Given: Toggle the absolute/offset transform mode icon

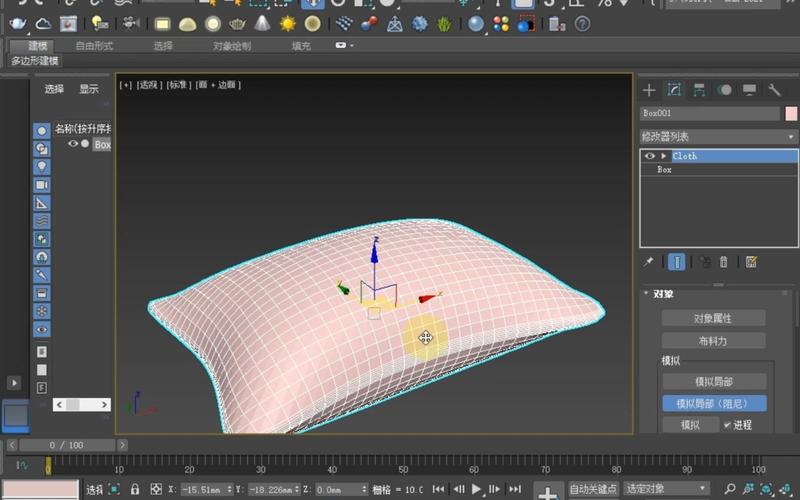Looking at the screenshot, I should (x=156, y=489).
